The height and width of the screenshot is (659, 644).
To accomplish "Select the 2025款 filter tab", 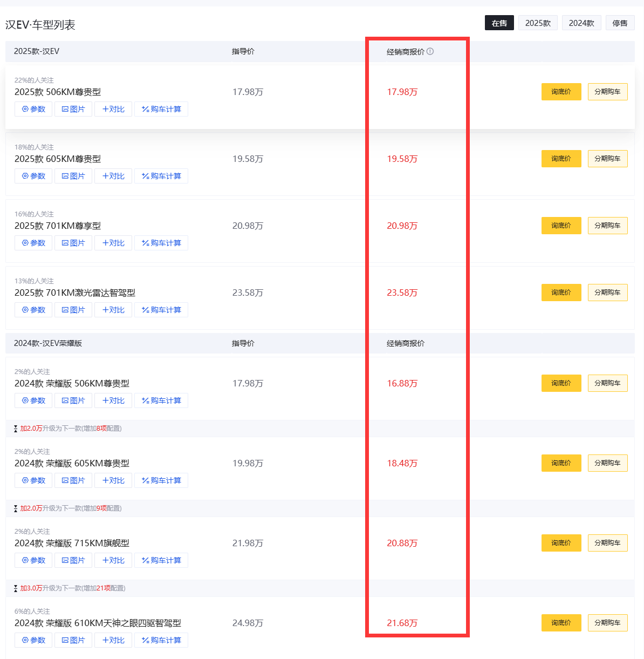I will 538,23.
